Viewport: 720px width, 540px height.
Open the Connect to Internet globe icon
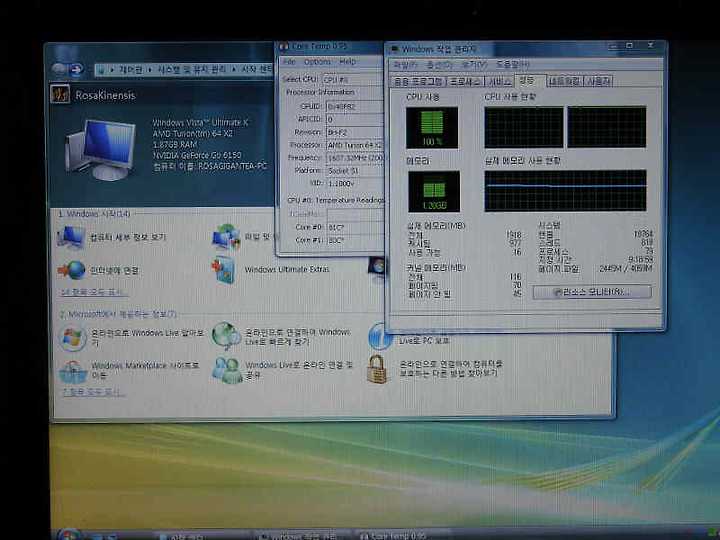[72, 270]
